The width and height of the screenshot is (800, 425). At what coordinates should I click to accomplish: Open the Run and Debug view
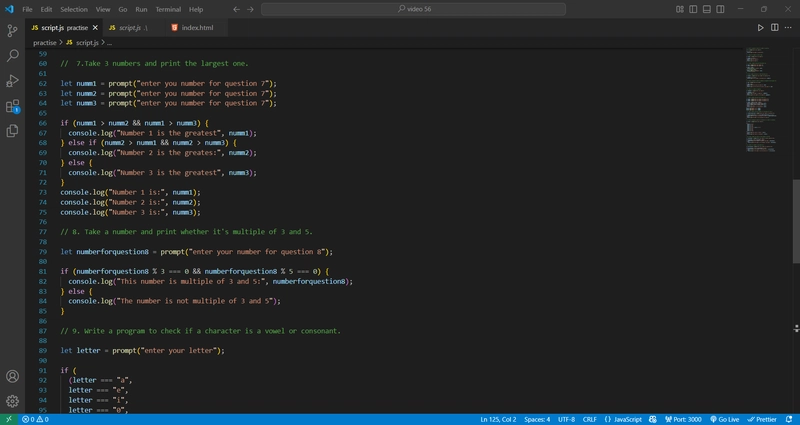12,81
